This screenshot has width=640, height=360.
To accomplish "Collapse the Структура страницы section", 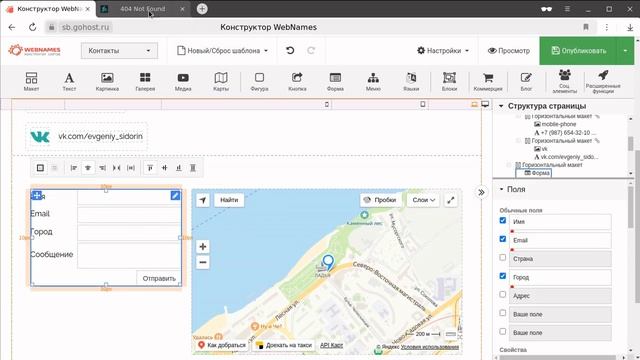I will click(x=501, y=106).
